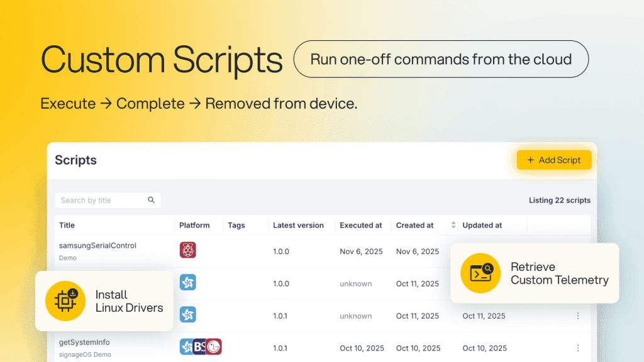Click the LG platform icon for getSystemInfo
The height and width of the screenshot is (362, 644).
click(x=214, y=347)
